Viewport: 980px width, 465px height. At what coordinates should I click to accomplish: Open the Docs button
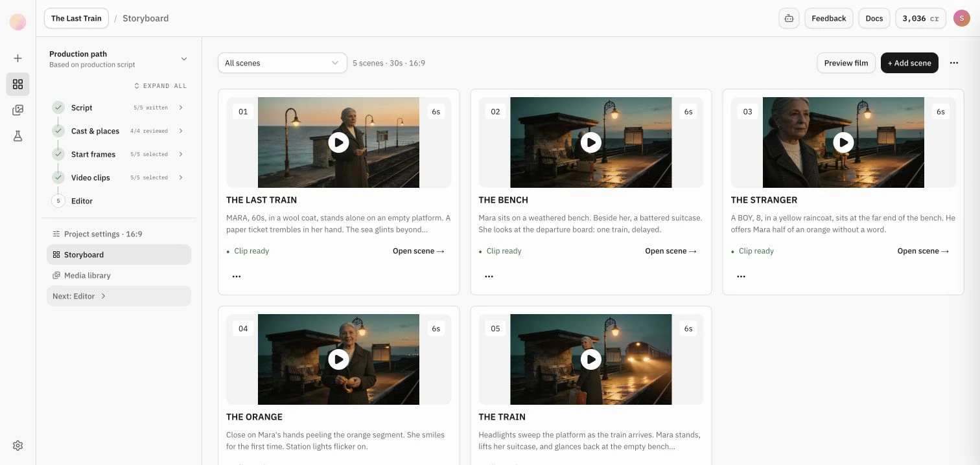874,18
